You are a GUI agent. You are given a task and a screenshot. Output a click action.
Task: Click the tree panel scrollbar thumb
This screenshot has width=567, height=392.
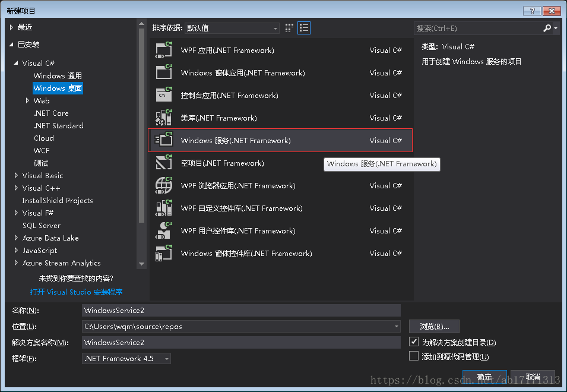point(141,125)
